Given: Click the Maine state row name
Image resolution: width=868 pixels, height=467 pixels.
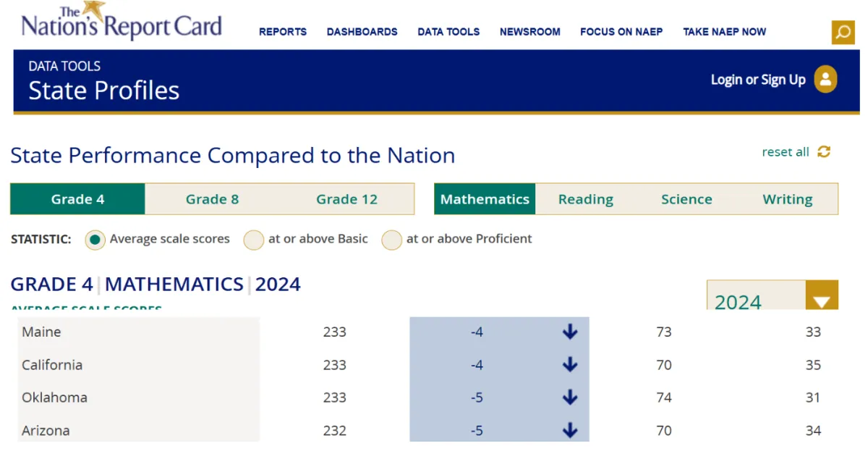Looking at the screenshot, I should (x=41, y=332).
